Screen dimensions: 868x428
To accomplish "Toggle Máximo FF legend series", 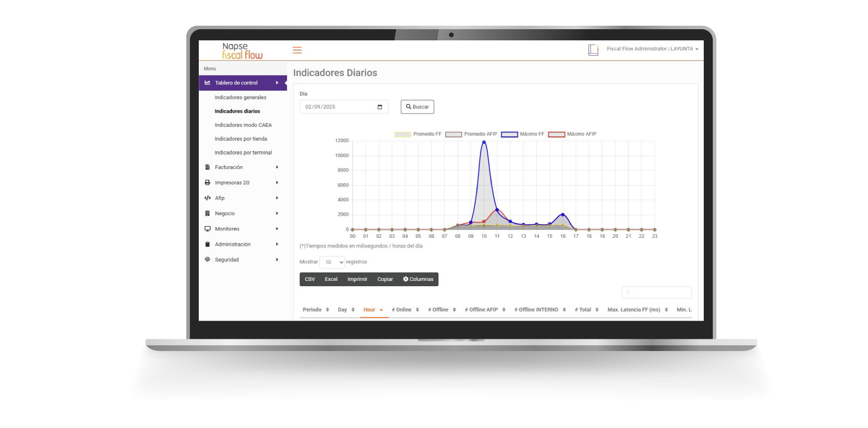I will coord(523,134).
